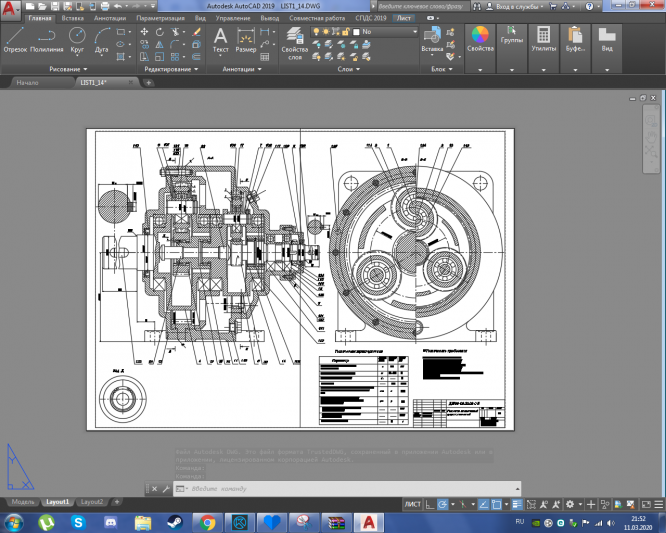
Task: Select the Полилиния polyline tool
Action: [46, 39]
